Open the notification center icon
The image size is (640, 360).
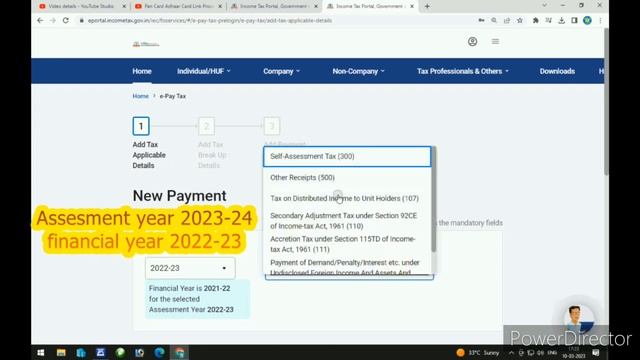pos(596,353)
